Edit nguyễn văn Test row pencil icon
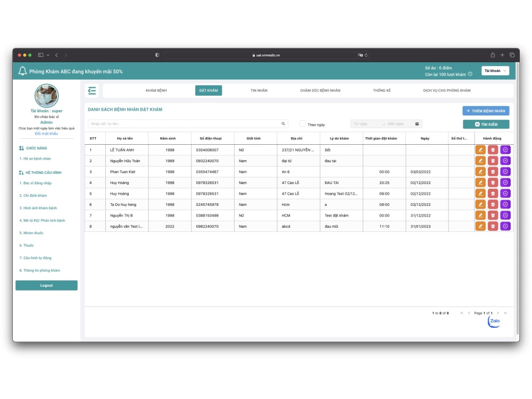Screen dimensions: 532x399 tap(480, 226)
